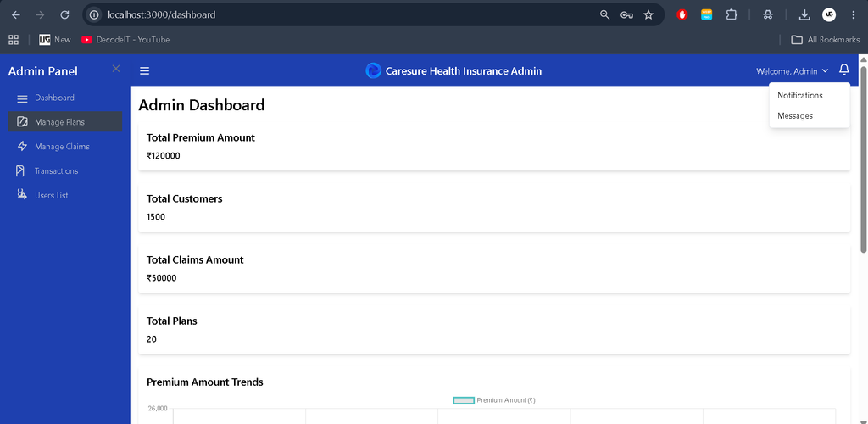Click the Total Claims Amount card
This screenshot has width=868, height=424.
pos(494,269)
